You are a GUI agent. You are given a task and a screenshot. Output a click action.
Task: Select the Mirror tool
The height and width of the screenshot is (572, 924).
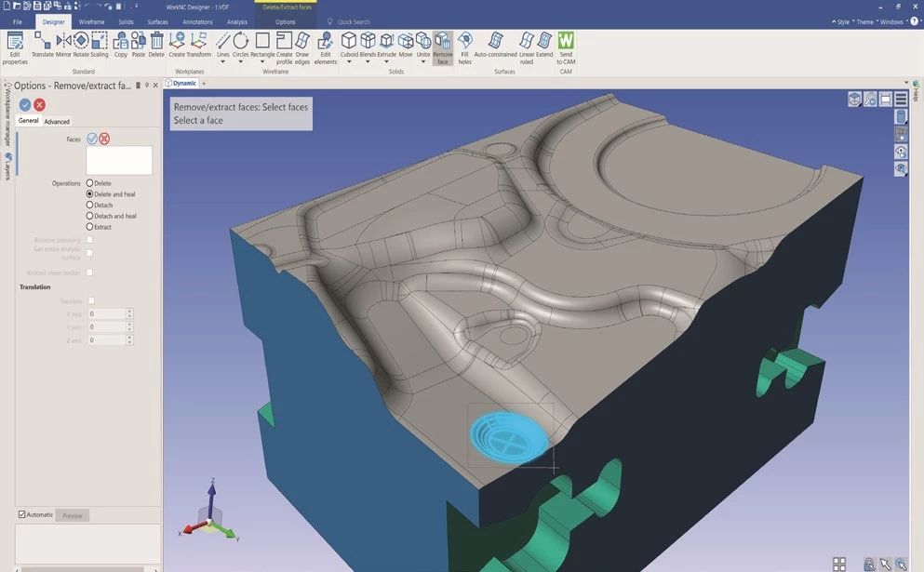[x=63, y=46]
